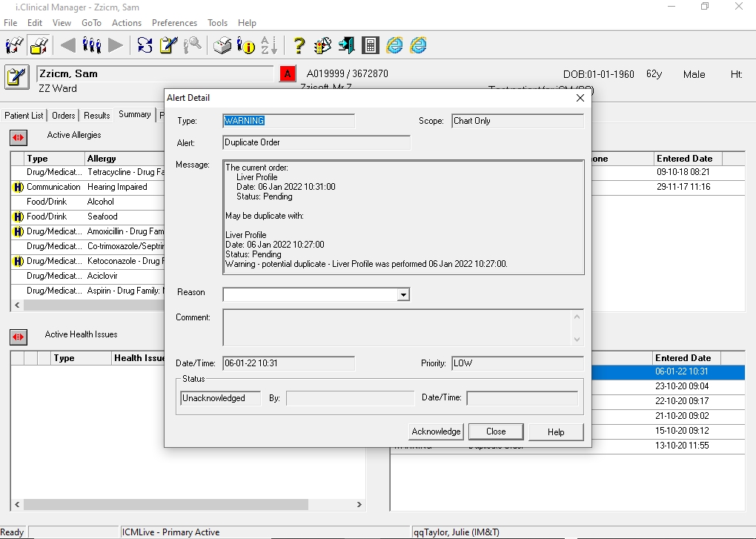Image resolution: width=756 pixels, height=539 pixels.
Task: Click red arrows icon beside Active Health Issues
Action: [19, 337]
